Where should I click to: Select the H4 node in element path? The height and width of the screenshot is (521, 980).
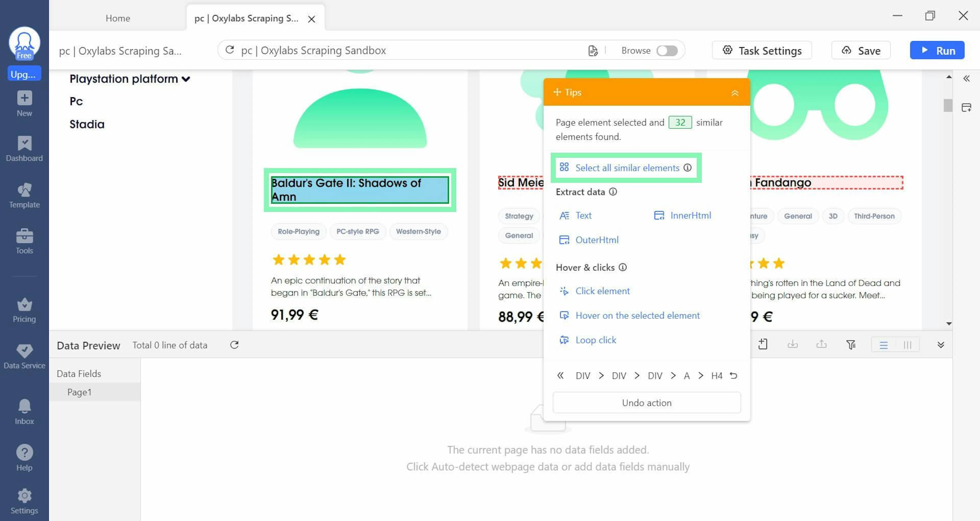pyautogui.click(x=717, y=375)
